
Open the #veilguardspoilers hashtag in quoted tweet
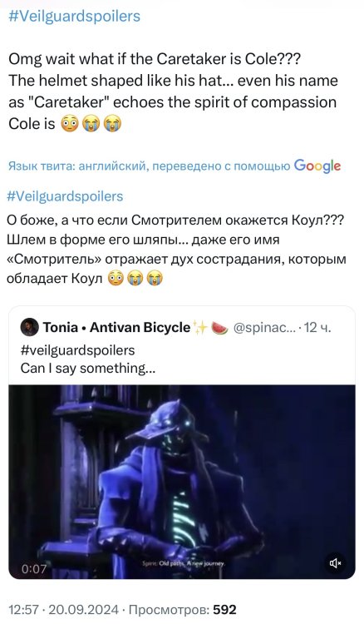[x=77, y=350]
